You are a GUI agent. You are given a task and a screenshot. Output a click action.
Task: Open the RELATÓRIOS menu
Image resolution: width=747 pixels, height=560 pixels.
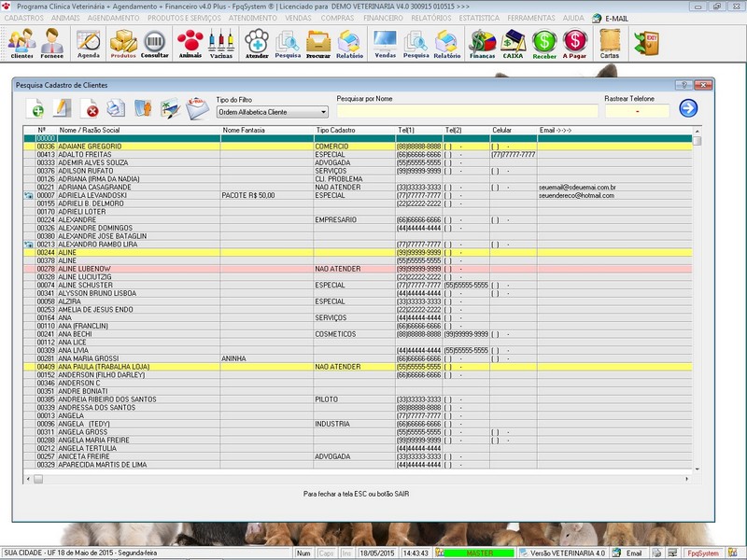pos(431,18)
